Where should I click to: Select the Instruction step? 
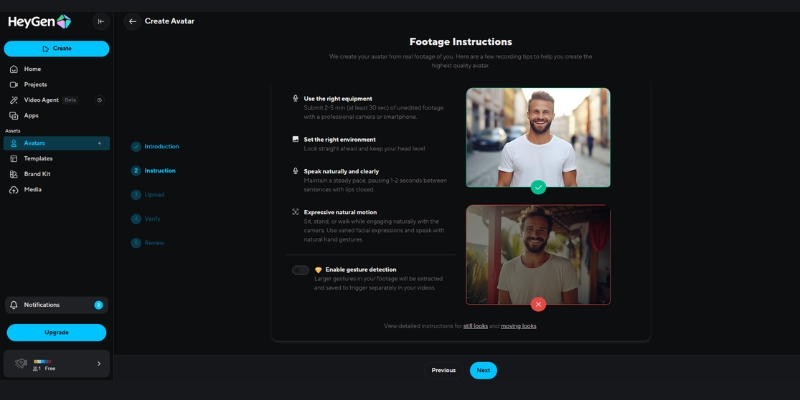[x=153, y=171]
